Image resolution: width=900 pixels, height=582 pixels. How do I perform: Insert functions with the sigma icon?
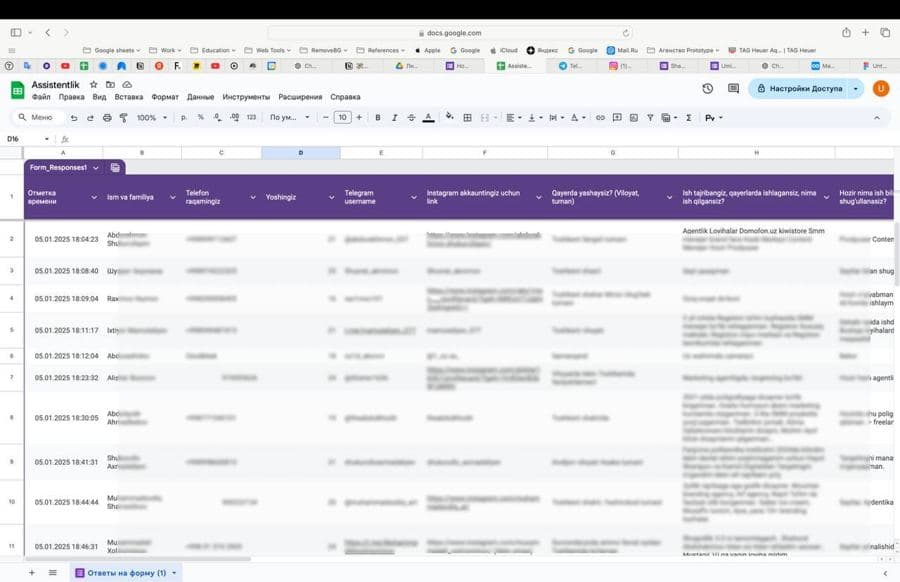point(688,118)
